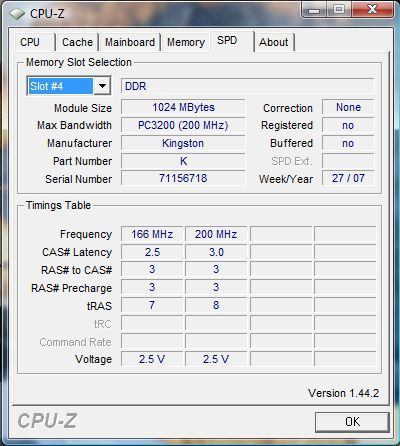Click the Registered value no

pos(348,125)
